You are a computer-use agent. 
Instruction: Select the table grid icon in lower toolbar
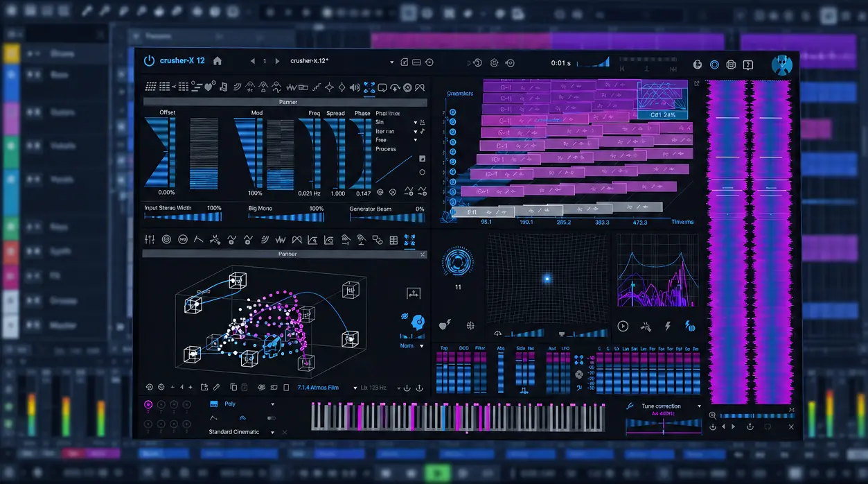tap(393, 240)
